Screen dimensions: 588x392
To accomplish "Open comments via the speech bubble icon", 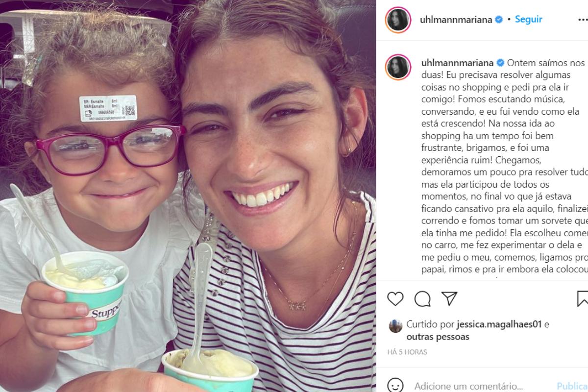I will (422, 298).
